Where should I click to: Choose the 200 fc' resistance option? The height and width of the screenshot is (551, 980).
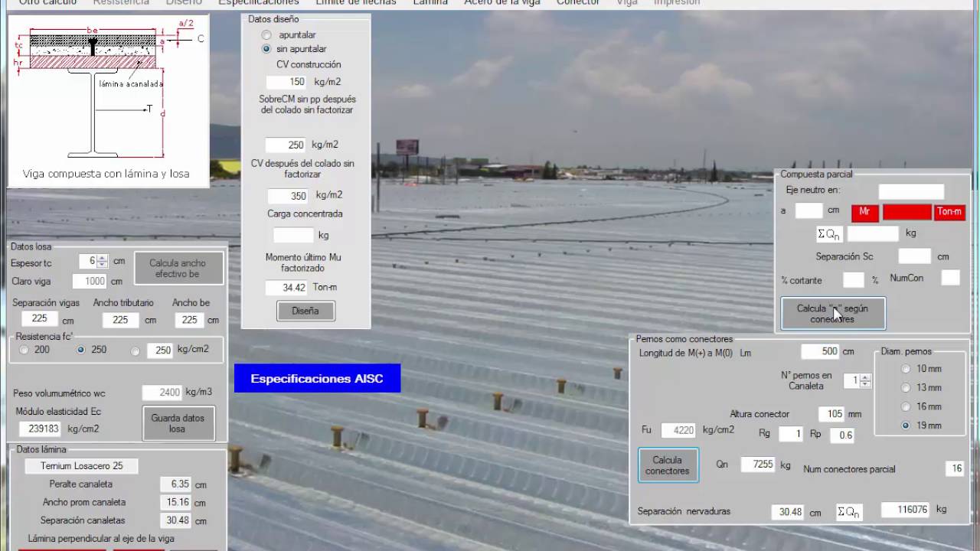pos(24,350)
